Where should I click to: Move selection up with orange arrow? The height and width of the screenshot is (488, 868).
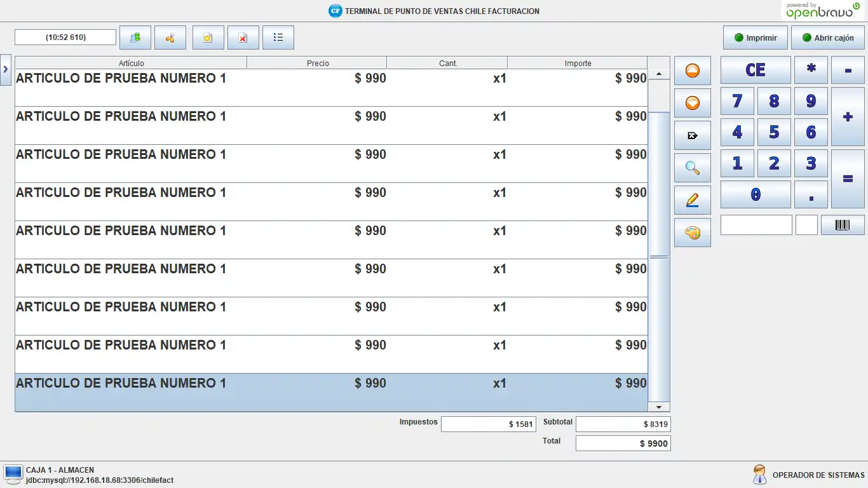[693, 71]
